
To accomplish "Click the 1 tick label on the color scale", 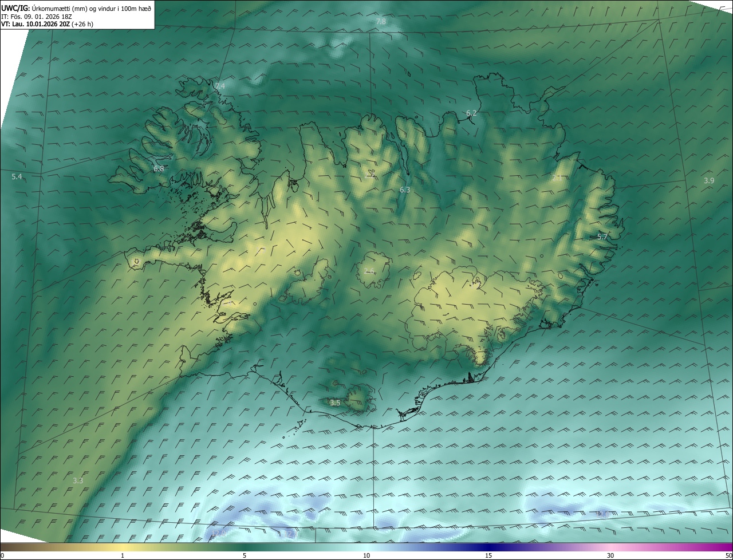I will tap(123, 555).
